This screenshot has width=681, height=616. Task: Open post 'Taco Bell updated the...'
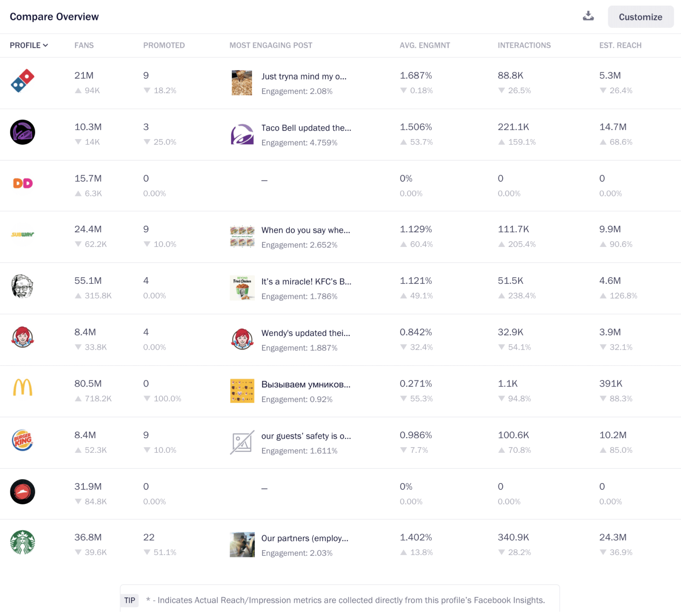coord(306,128)
